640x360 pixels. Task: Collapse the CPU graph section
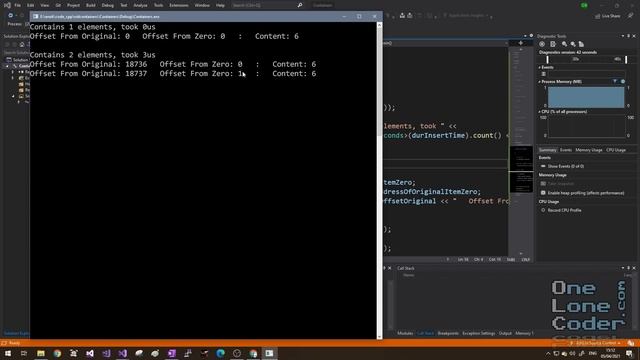pos(540,111)
